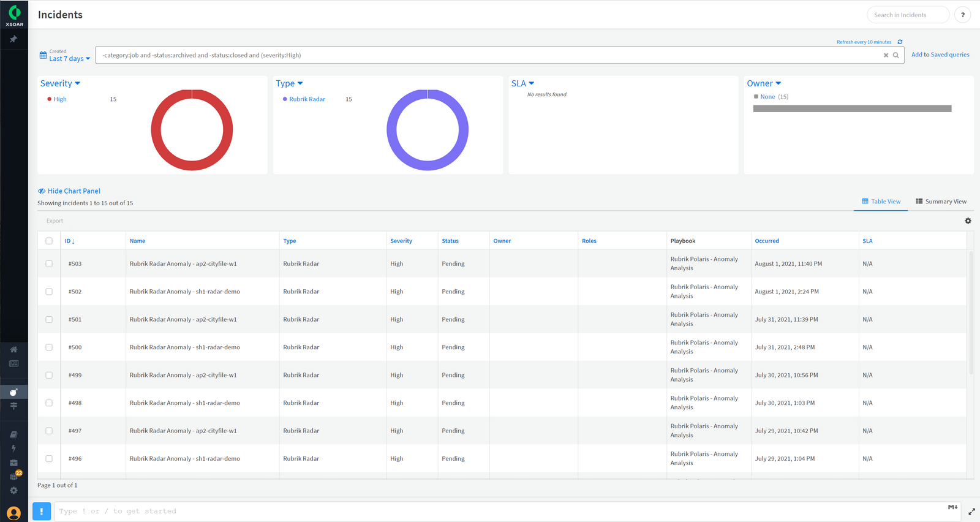Expand the Severity chart dropdown
Screen dimensions: 980x522
click(60, 83)
